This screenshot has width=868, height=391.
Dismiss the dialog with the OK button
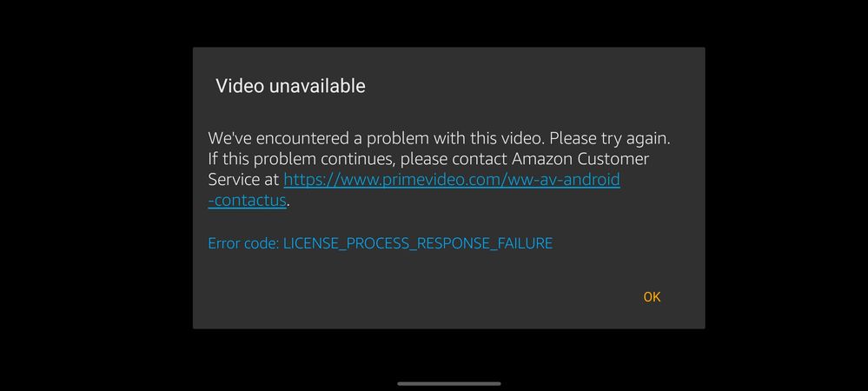(652, 297)
